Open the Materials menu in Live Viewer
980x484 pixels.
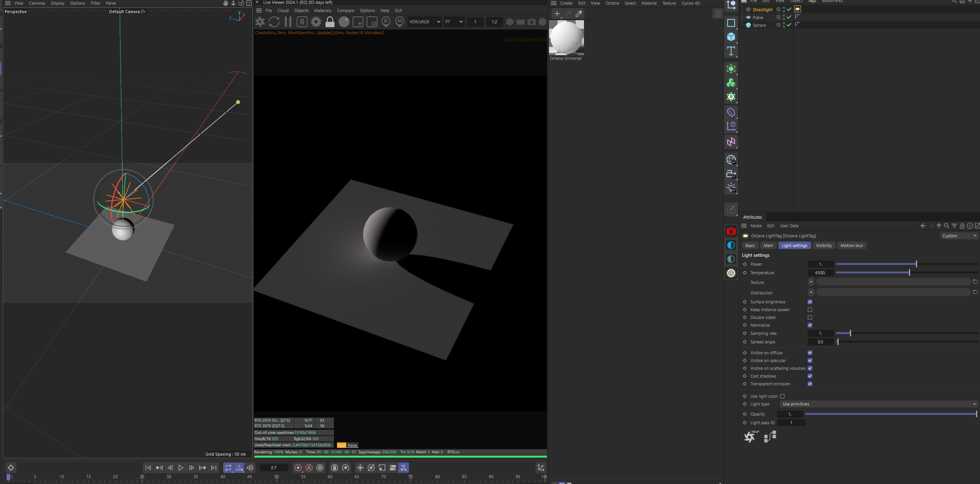coord(322,10)
